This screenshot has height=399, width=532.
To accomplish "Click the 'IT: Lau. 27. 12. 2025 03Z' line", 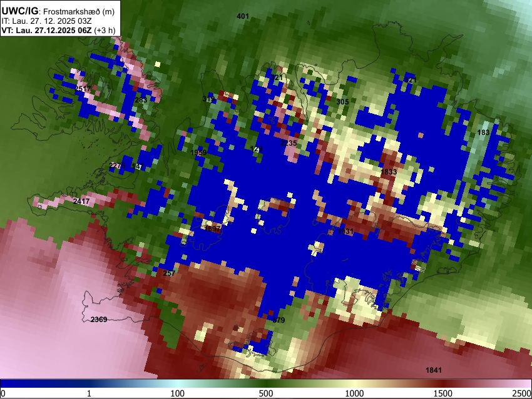I will pyautogui.click(x=46, y=21).
